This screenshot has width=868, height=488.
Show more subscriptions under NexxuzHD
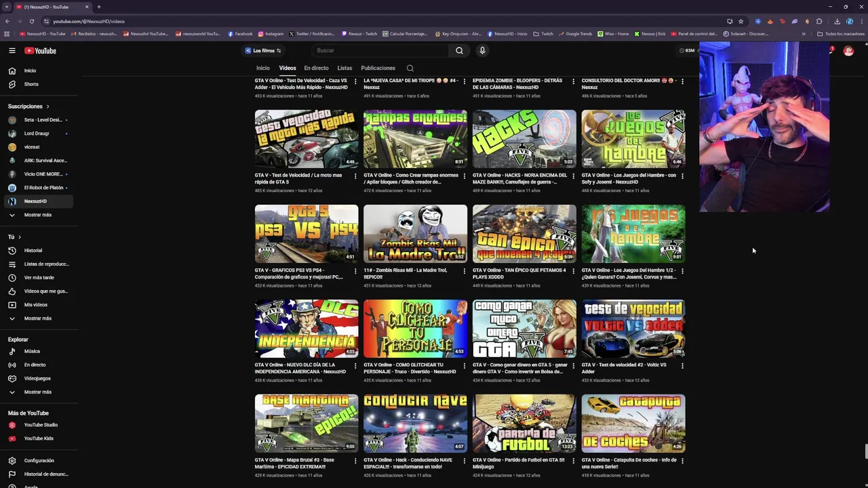tap(39, 215)
